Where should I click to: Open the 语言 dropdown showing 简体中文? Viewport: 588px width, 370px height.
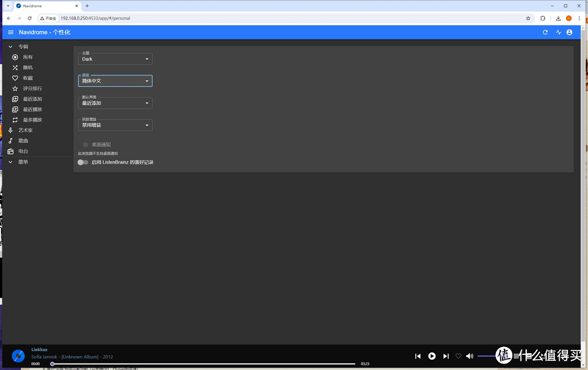click(115, 81)
